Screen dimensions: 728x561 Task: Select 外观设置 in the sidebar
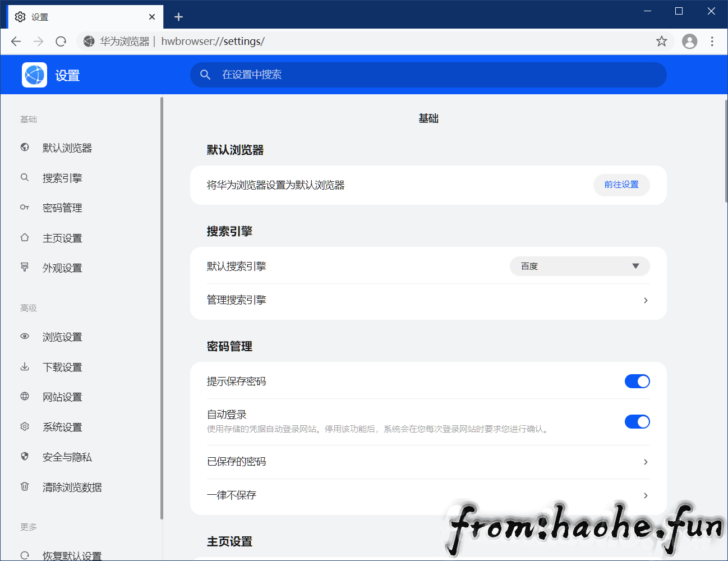click(x=62, y=268)
